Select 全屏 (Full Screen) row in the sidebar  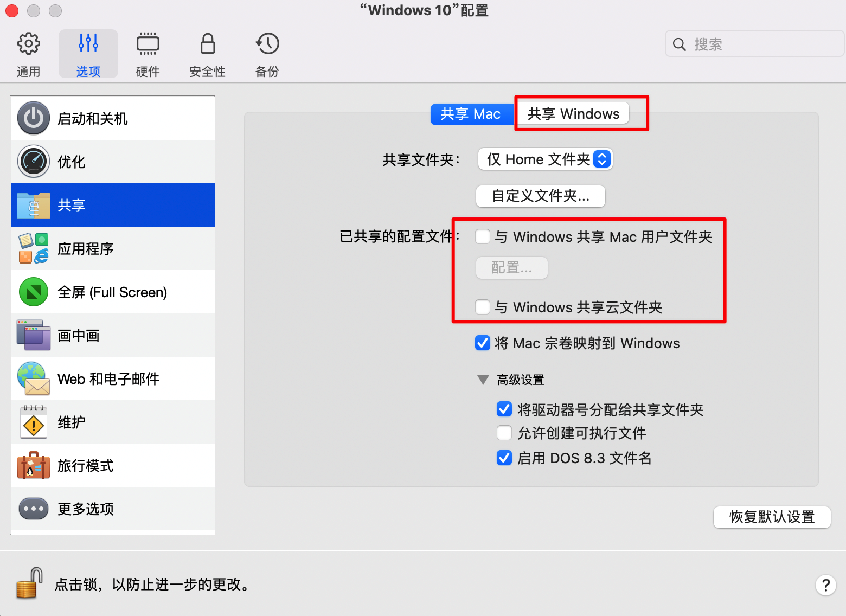coord(113,292)
